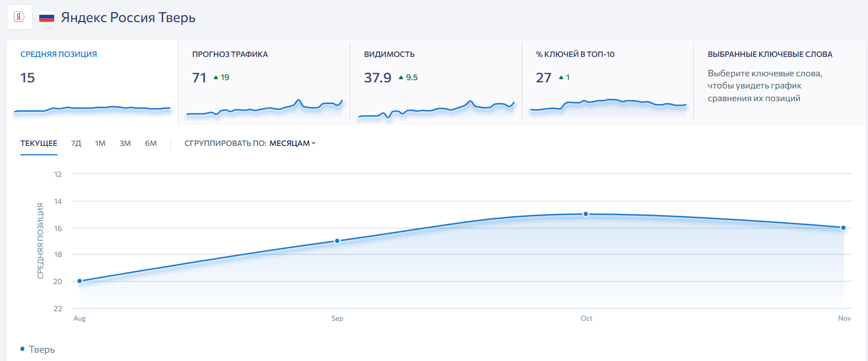868x361 pixels.
Task: Click the Oct label on the x-axis
Action: coord(586,318)
